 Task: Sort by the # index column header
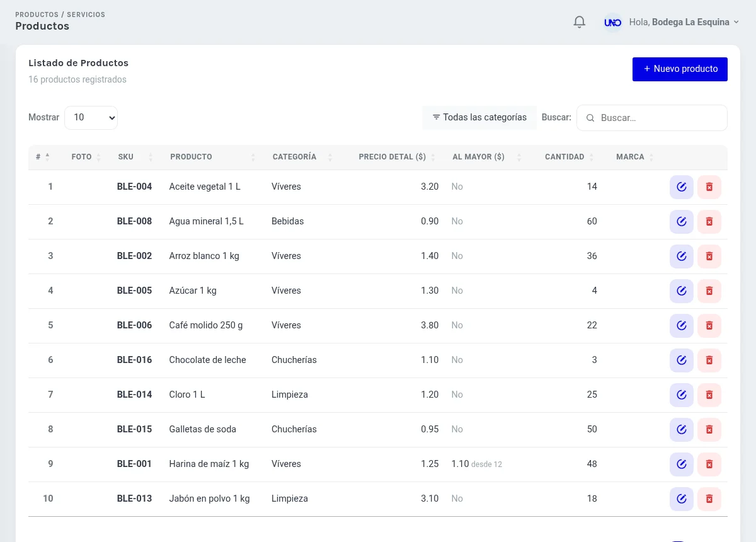[x=43, y=157]
